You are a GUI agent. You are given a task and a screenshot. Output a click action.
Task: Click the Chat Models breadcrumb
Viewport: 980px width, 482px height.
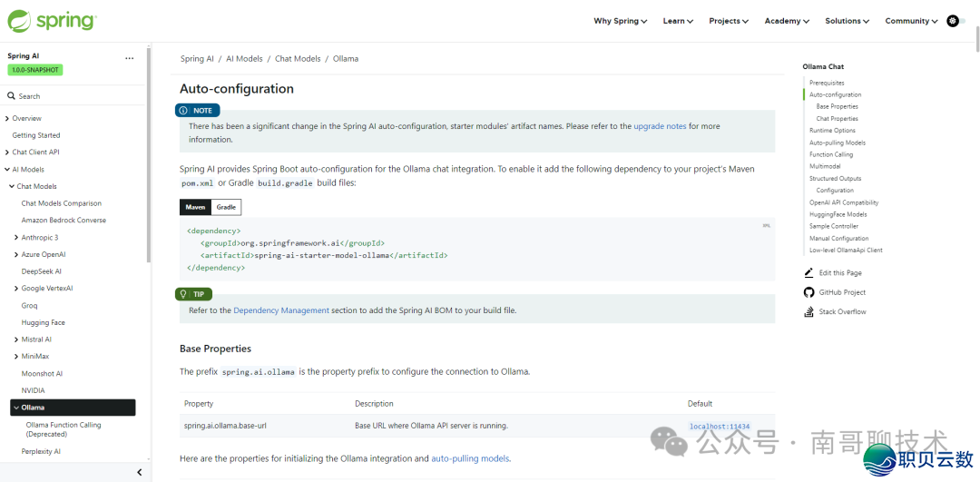298,59
